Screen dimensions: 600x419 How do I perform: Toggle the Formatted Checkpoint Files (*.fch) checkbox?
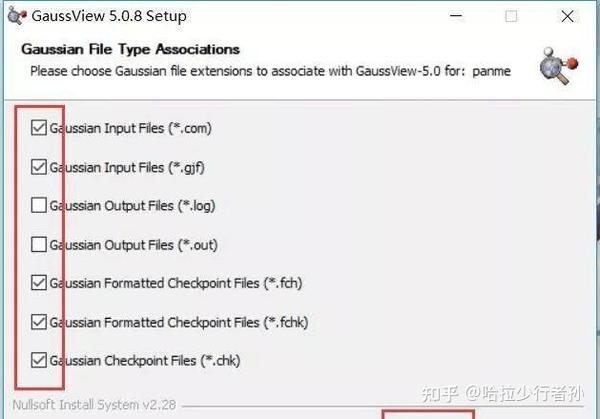[39, 283]
